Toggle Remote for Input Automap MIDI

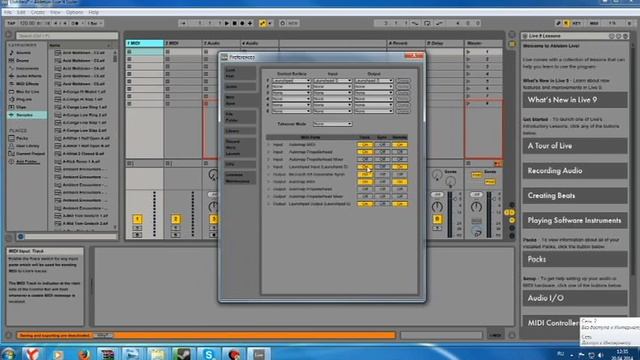[x=399, y=145]
